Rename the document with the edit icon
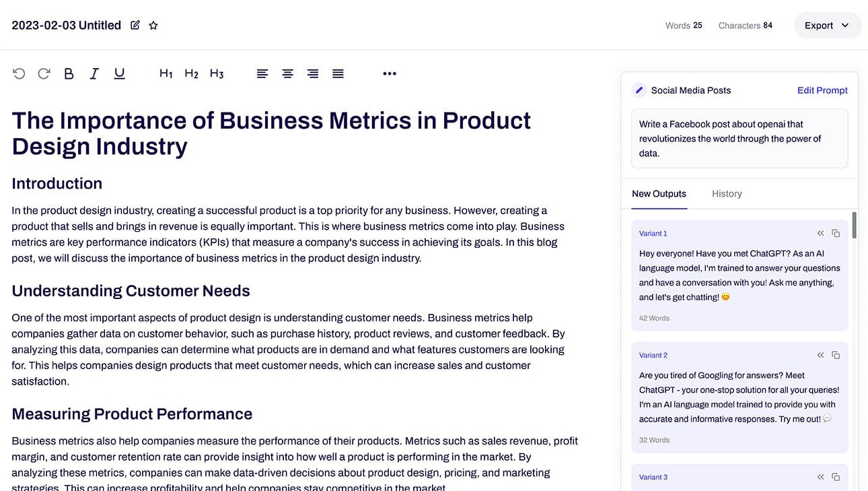The width and height of the screenshot is (868, 491). click(x=135, y=25)
